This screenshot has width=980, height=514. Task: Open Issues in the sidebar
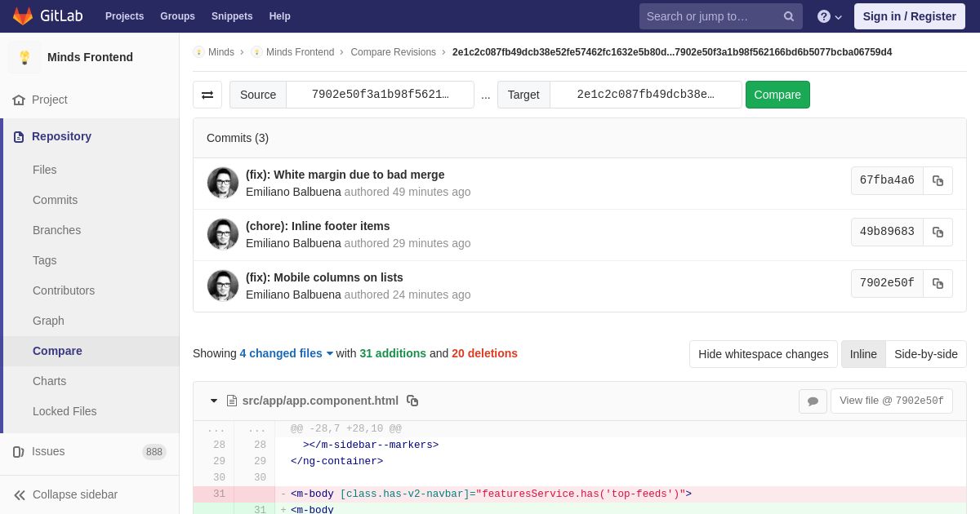click(x=48, y=451)
